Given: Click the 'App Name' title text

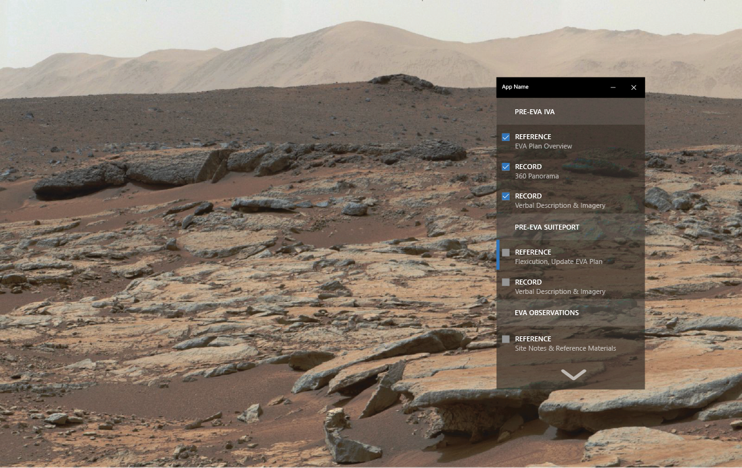Looking at the screenshot, I should (515, 87).
